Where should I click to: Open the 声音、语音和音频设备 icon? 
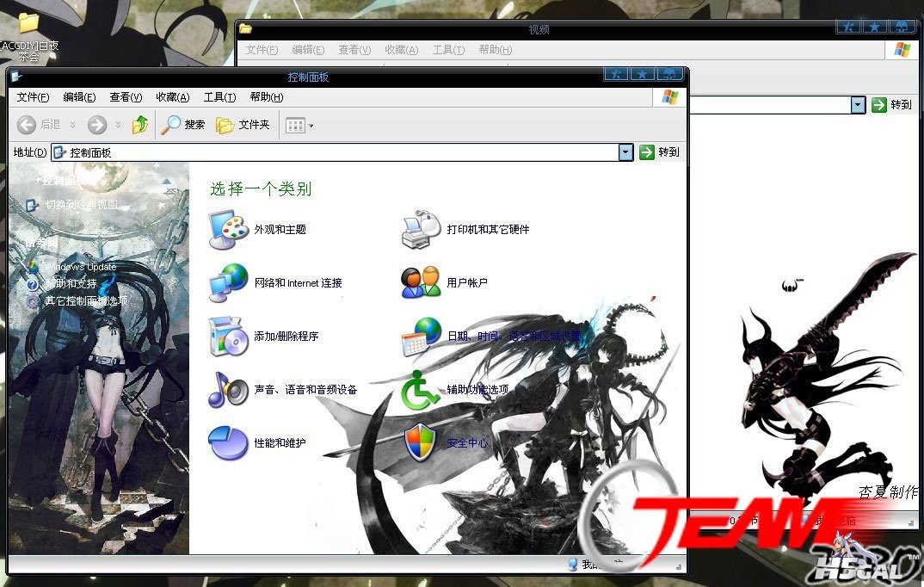pos(229,390)
